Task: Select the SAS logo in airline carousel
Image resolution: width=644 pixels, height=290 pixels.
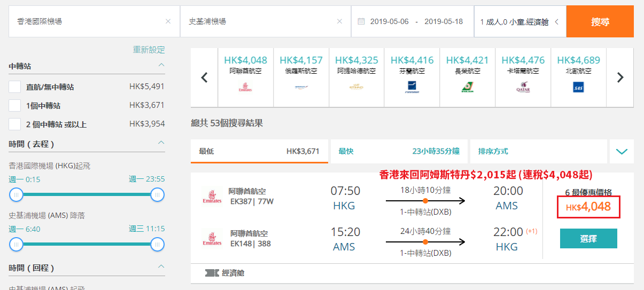Action: 579,88
